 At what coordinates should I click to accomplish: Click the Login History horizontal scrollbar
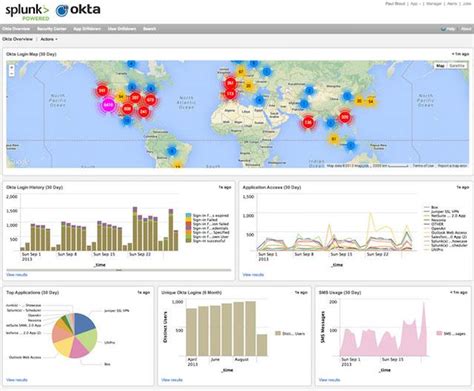[x=119, y=270]
